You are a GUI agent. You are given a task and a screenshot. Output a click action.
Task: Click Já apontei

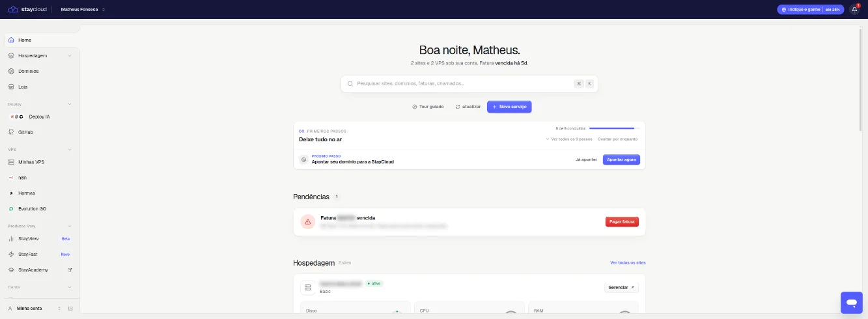click(586, 159)
